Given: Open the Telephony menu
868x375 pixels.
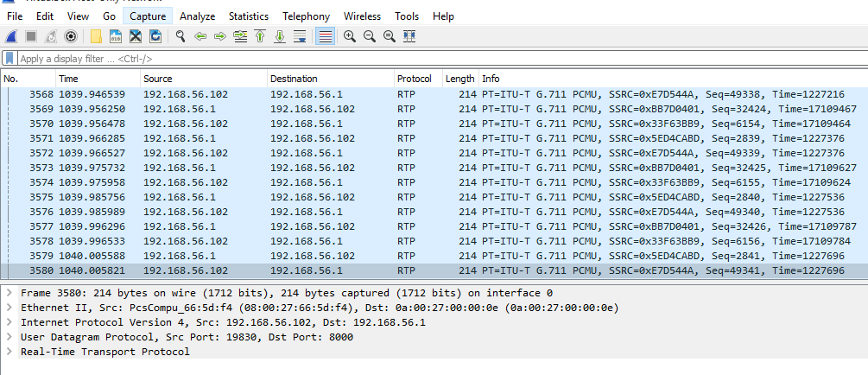Looking at the screenshot, I should 306,16.
